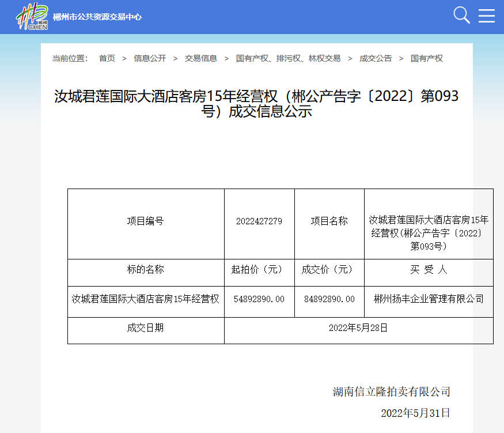Click the 国有产权 breadcrumb item

point(427,58)
